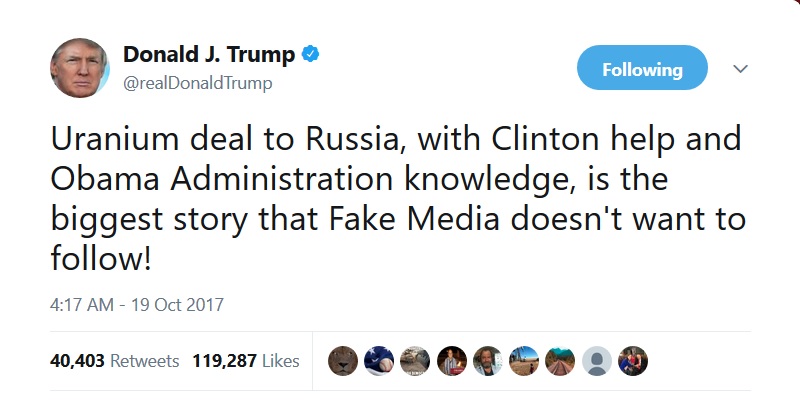The width and height of the screenshot is (800, 420).
Task: Open the flag and baseball avatar
Action: pos(379,361)
